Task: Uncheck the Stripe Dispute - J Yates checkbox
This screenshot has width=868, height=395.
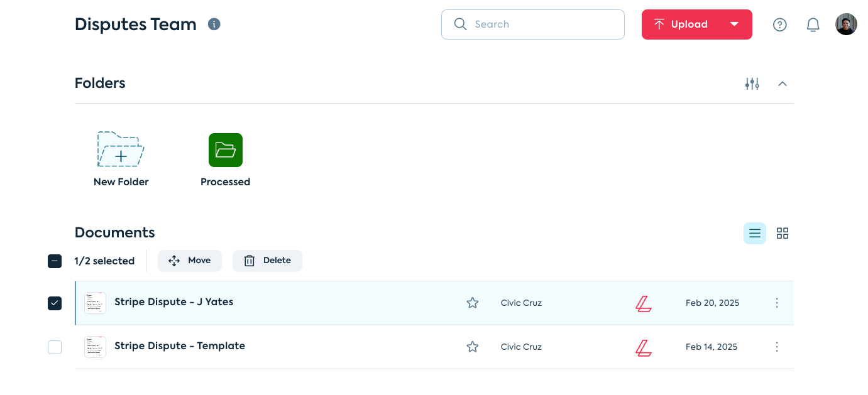Action: [55, 303]
